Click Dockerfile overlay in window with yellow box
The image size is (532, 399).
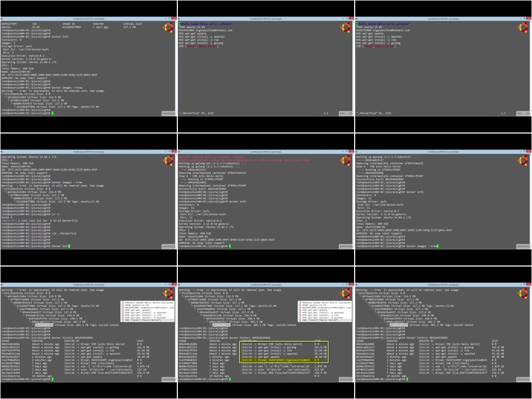(x=326, y=311)
